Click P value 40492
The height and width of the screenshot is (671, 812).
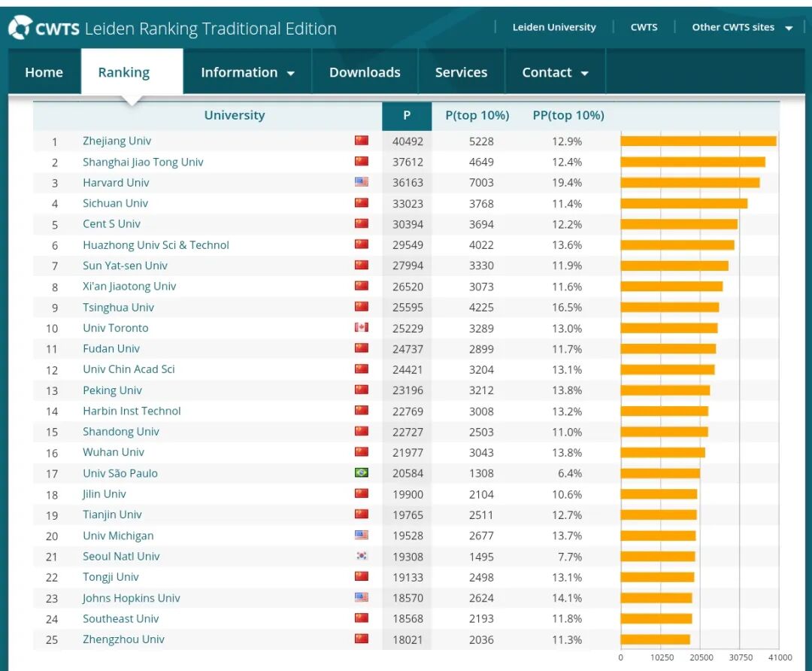(408, 141)
